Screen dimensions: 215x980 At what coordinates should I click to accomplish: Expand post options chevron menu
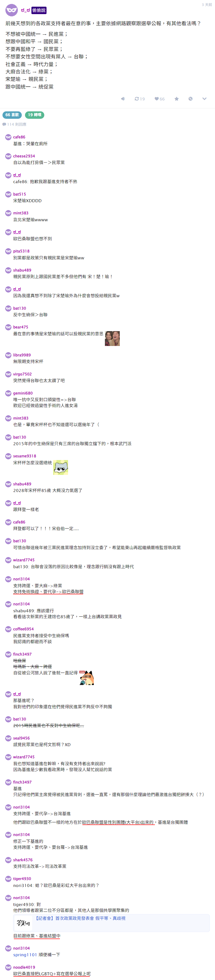pos(204,98)
